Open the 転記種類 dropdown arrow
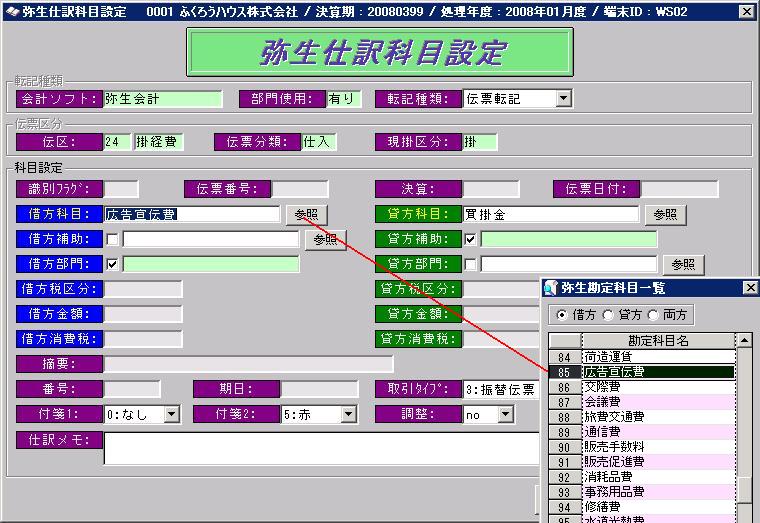The height and width of the screenshot is (523, 760). (x=563, y=98)
